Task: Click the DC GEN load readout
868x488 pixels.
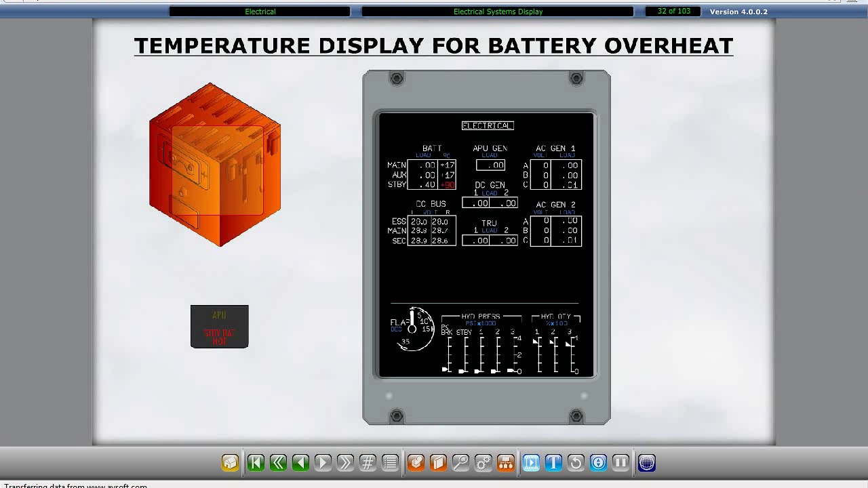Action: [490, 203]
